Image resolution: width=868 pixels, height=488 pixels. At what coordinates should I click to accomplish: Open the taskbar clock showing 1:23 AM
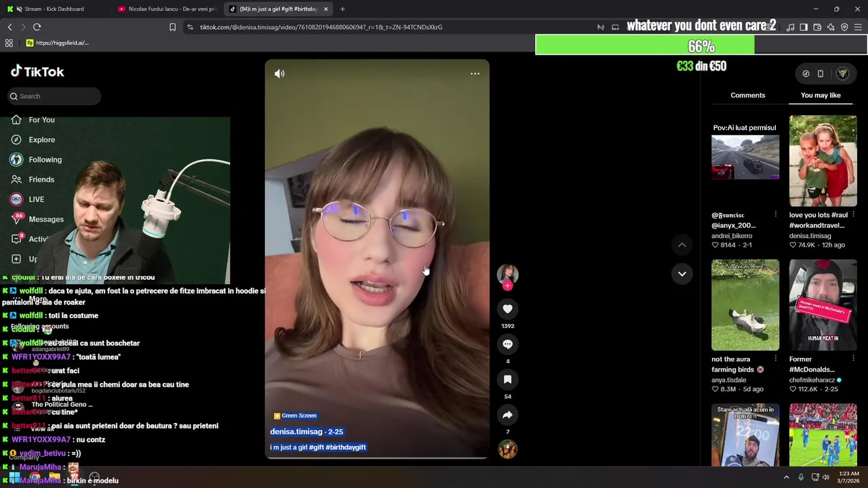tap(848, 477)
